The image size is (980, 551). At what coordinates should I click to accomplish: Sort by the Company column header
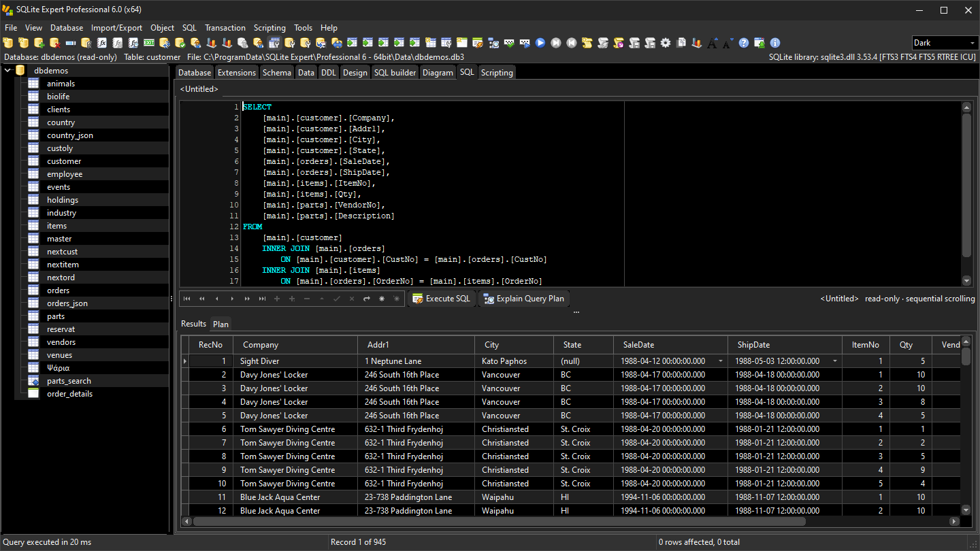[295, 345]
